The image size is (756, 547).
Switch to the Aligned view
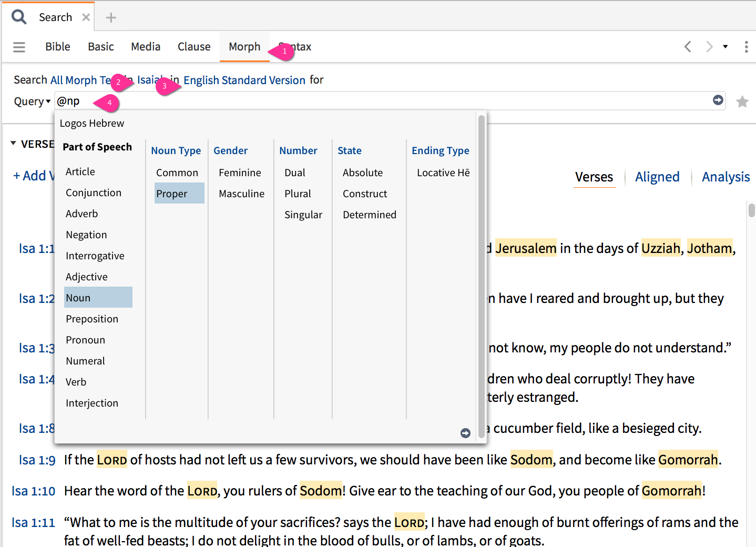(657, 177)
